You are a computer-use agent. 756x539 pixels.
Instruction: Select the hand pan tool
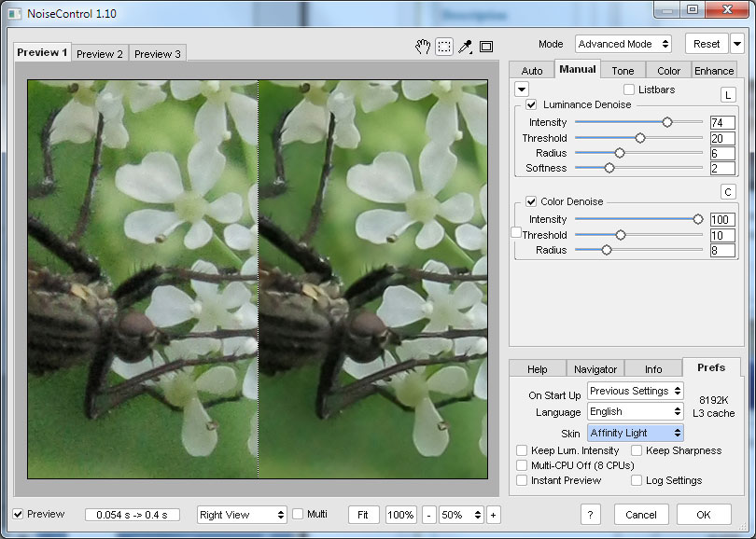click(423, 47)
